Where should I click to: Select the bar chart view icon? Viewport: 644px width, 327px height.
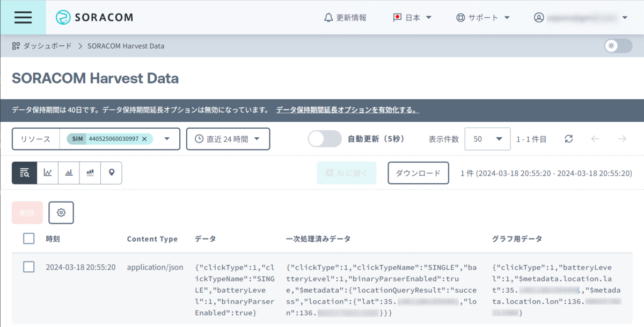(x=69, y=173)
